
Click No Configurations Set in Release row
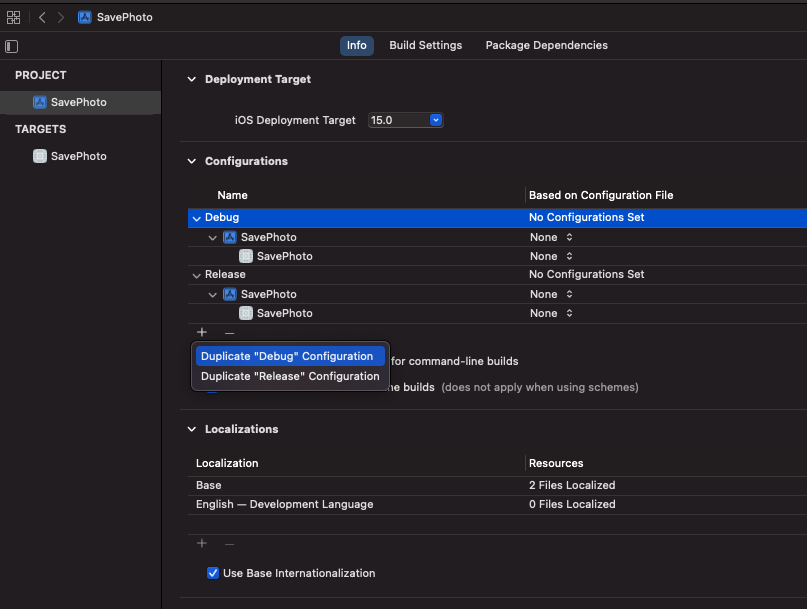point(586,274)
